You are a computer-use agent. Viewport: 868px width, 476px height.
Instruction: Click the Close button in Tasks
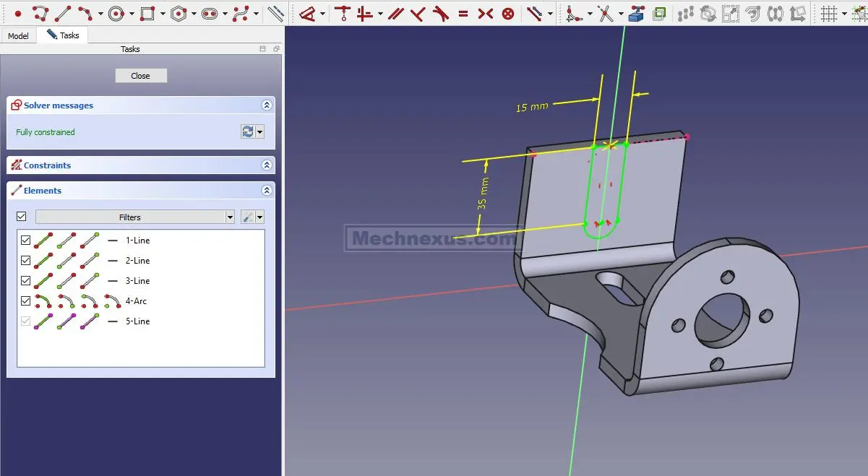[141, 76]
